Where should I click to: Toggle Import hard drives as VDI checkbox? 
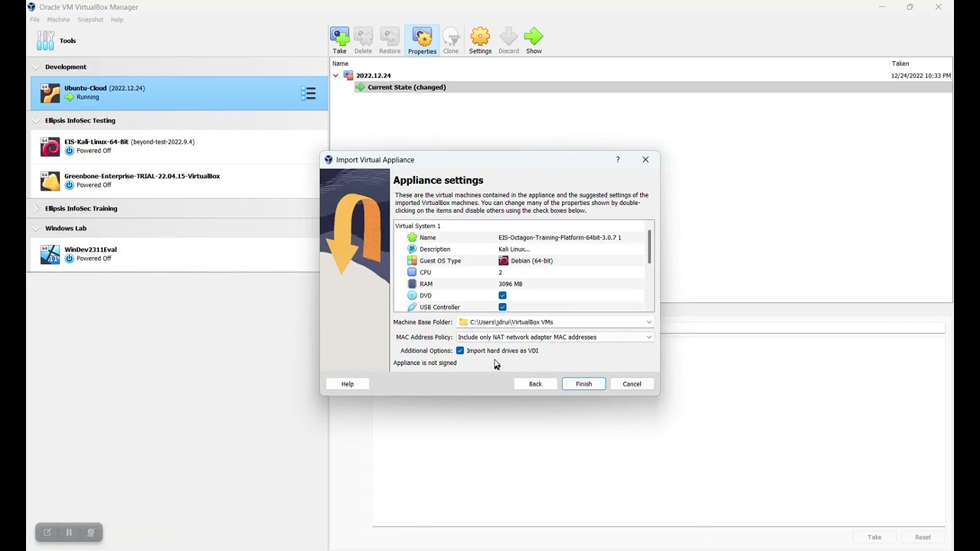pos(460,350)
